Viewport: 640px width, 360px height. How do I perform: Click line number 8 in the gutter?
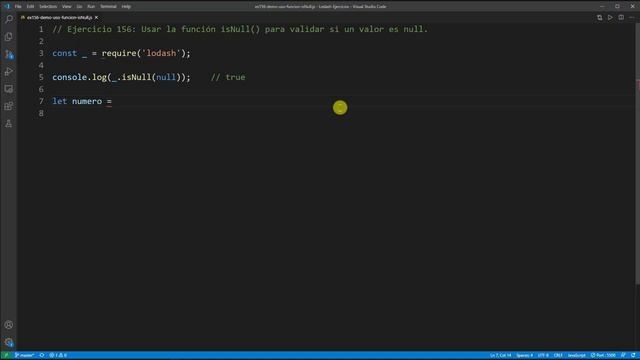click(41, 113)
